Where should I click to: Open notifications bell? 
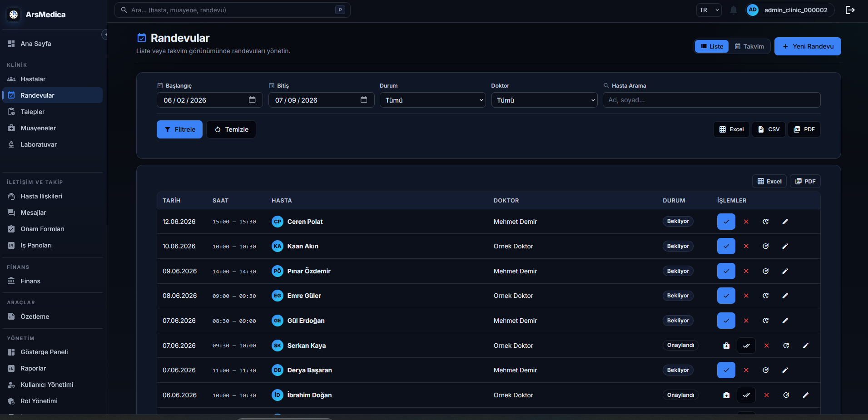[733, 10]
